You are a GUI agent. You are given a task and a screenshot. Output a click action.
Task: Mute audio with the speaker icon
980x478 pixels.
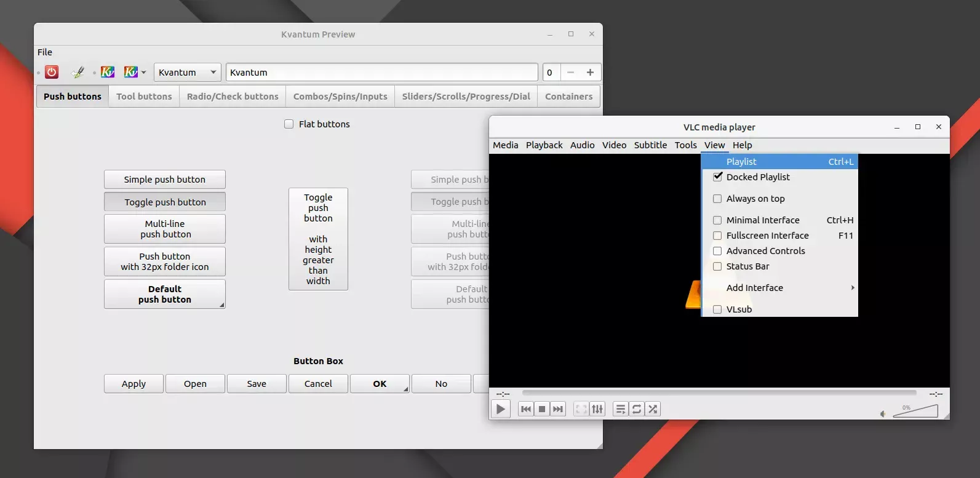(883, 414)
